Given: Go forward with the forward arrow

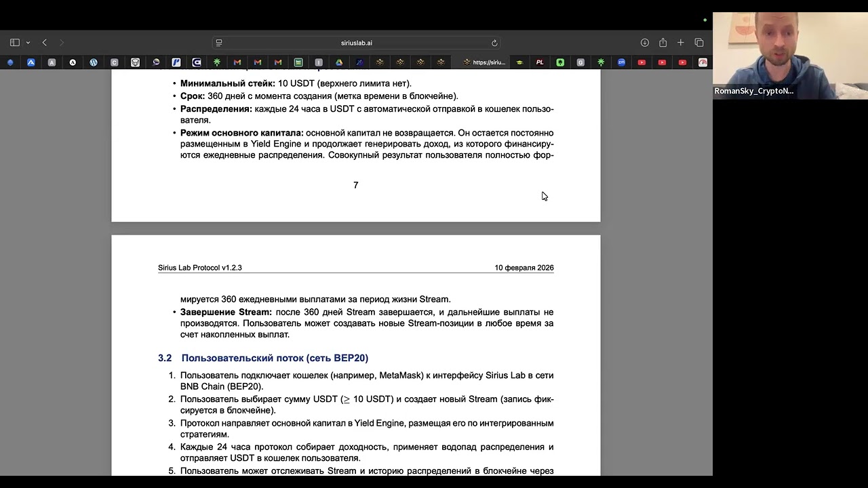Looking at the screenshot, I should 62,43.
